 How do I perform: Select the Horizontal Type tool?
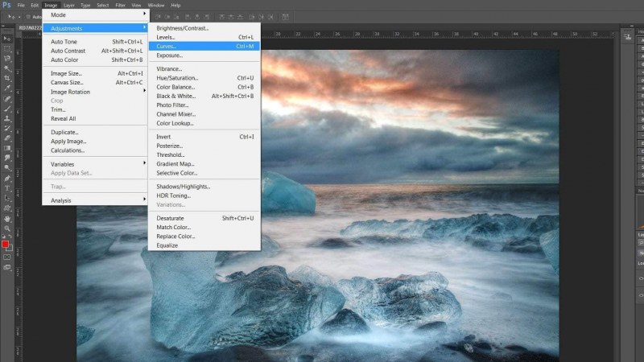(x=7, y=187)
